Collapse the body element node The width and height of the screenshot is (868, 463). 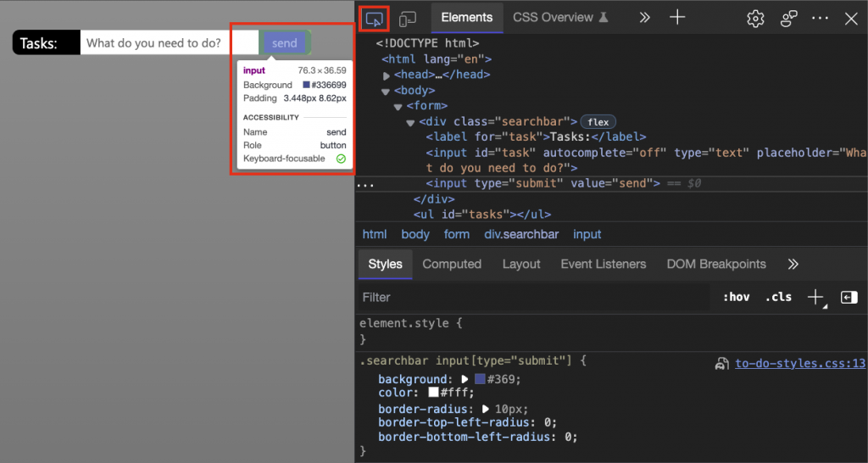tap(386, 92)
